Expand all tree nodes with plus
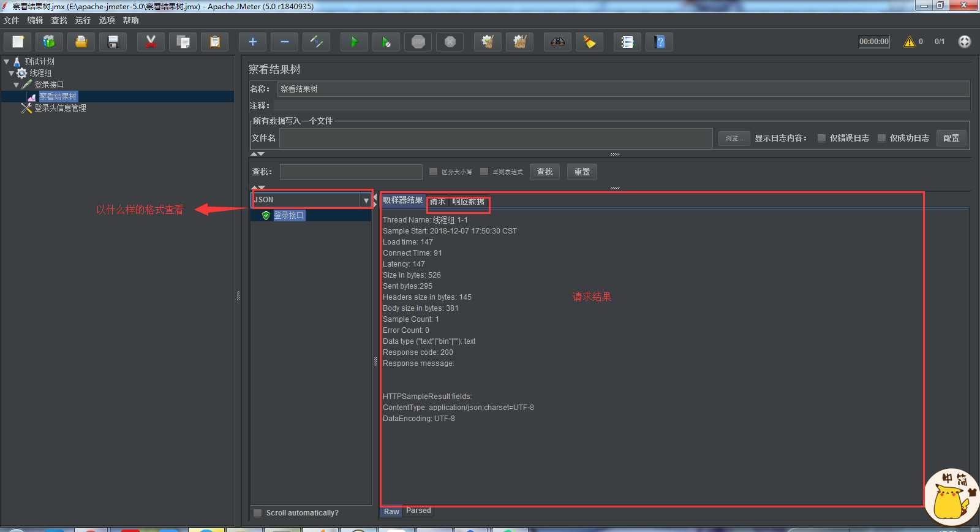The width and height of the screenshot is (980, 532). [x=253, y=42]
